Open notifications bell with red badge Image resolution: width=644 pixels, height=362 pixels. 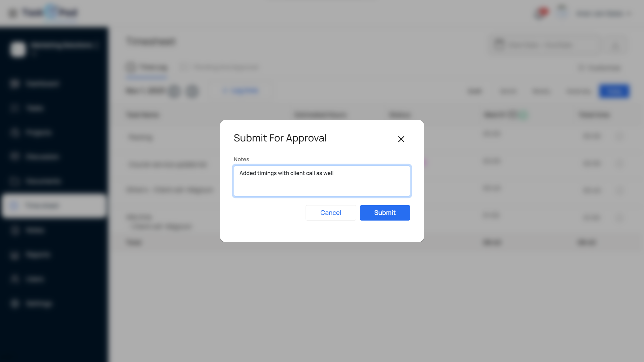pos(540,14)
